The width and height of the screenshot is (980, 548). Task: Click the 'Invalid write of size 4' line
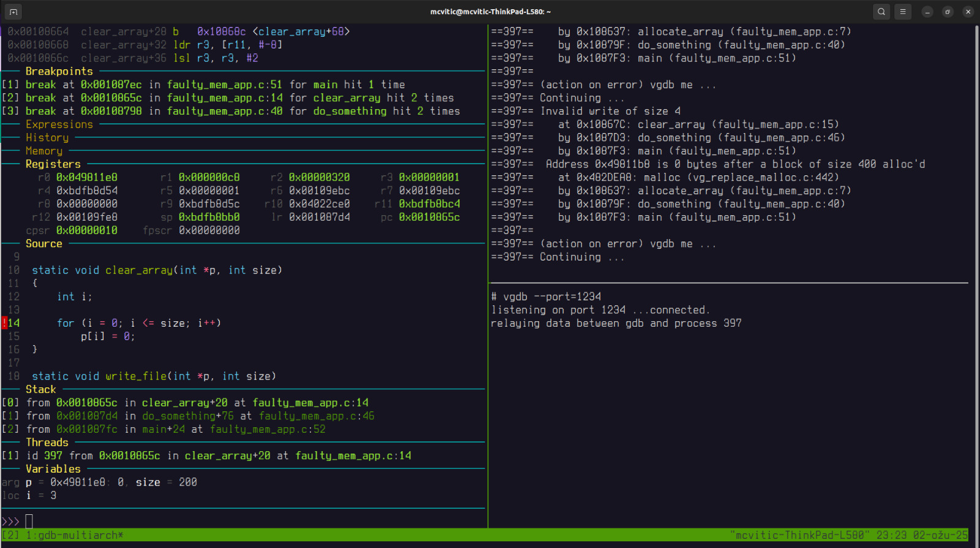point(610,111)
